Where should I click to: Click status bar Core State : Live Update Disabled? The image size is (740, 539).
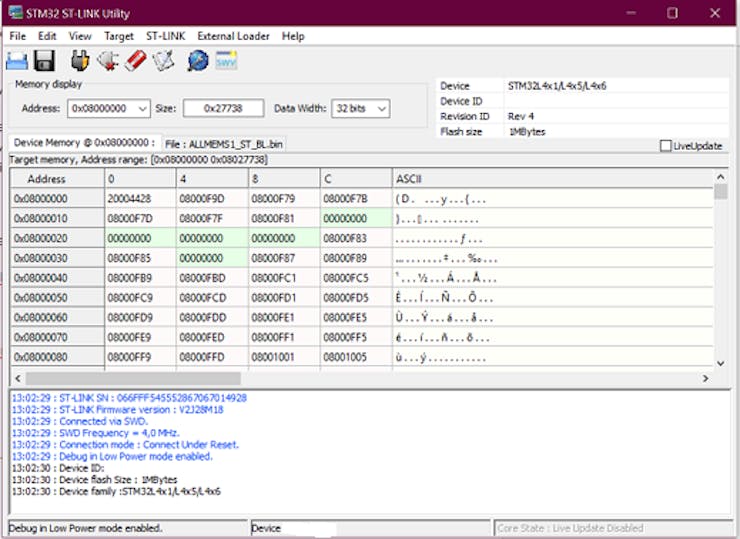(x=570, y=528)
